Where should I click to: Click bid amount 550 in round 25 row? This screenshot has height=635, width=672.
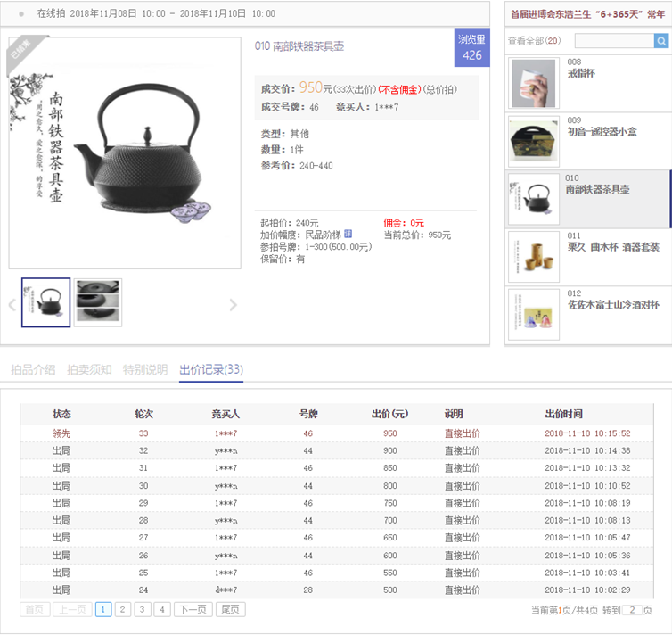click(x=390, y=573)
